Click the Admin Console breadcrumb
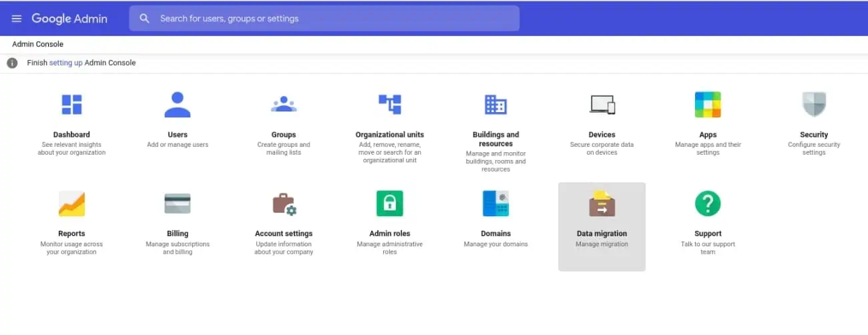This screenshot has height=335, width=868. (x=38, y=44)
